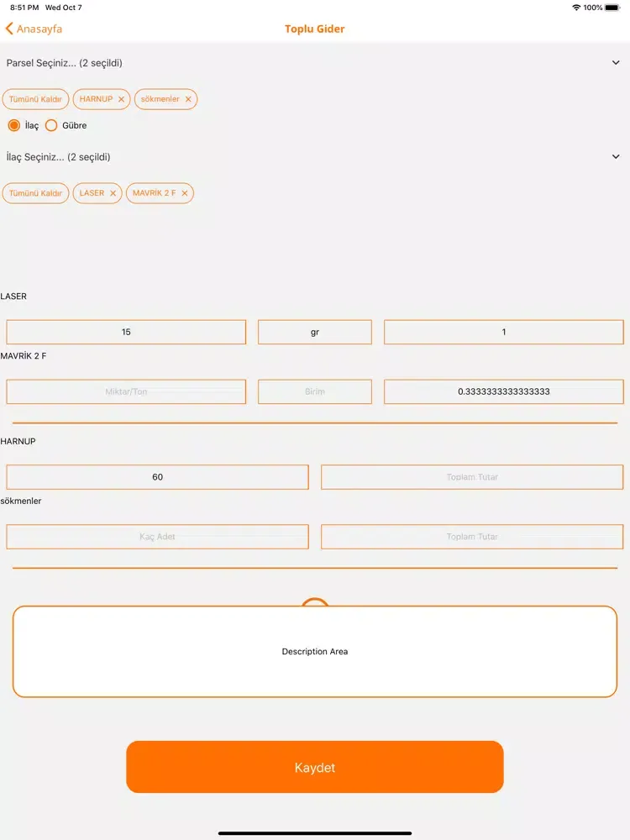
Task: Clear all selected ilaç via Tümünü Kaldır
Action: click(x=35, y=193)
